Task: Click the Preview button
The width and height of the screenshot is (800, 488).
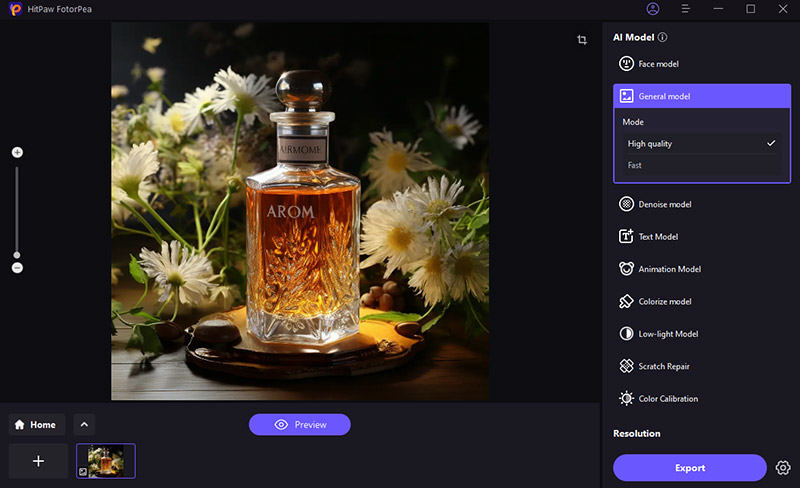Action: coord(299,425)
